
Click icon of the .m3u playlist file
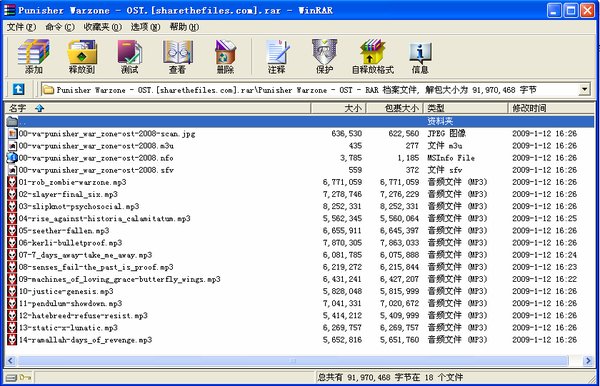[13, 146]
